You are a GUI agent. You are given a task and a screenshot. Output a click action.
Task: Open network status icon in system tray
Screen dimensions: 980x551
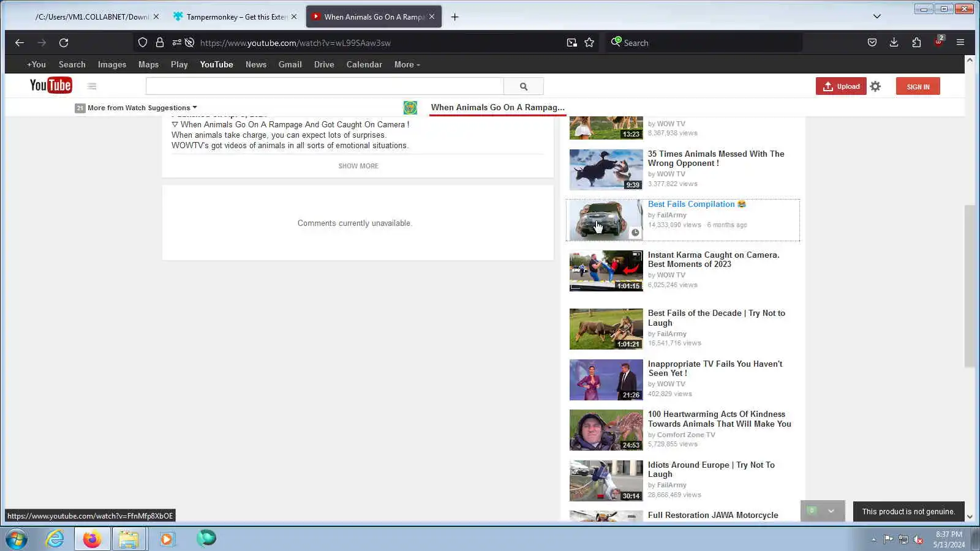point(903,539)
